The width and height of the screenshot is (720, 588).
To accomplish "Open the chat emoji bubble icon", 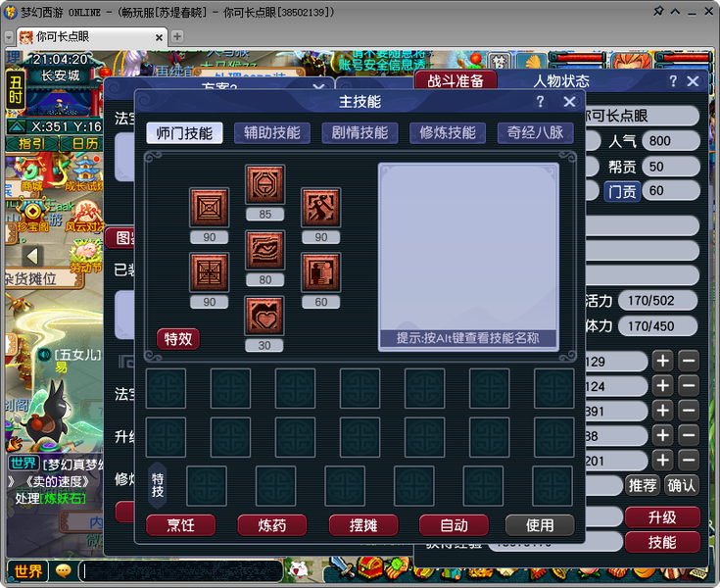I will click(x=63, y=571).
